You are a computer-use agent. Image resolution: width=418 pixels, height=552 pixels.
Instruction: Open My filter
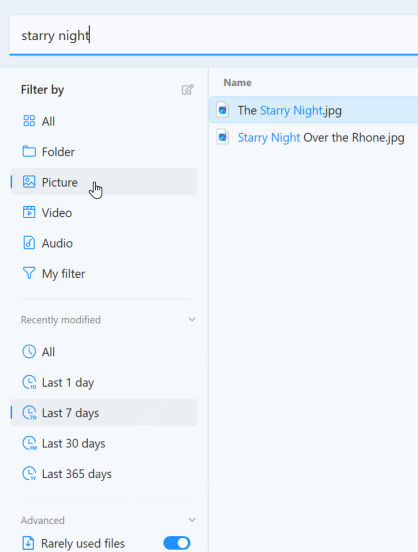click(104, 274)
